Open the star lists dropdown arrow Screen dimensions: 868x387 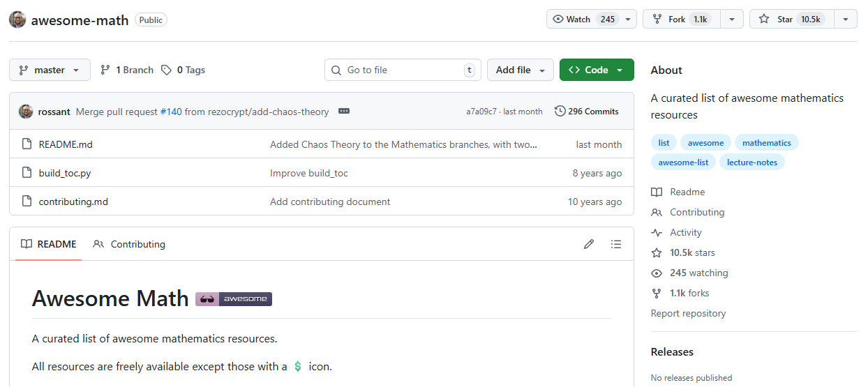(846, 20)
